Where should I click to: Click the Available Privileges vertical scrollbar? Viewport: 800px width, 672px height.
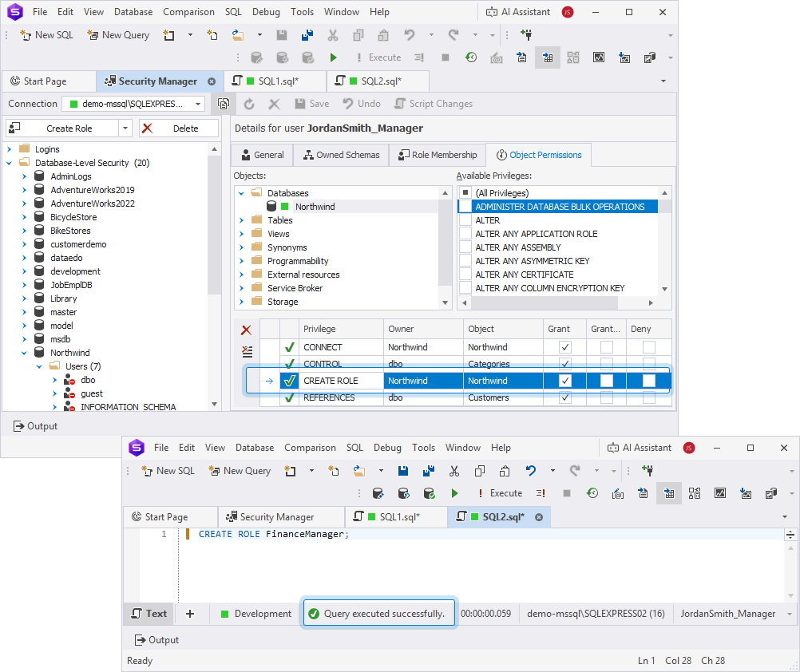pyautogui.click(x=666, y=239)
